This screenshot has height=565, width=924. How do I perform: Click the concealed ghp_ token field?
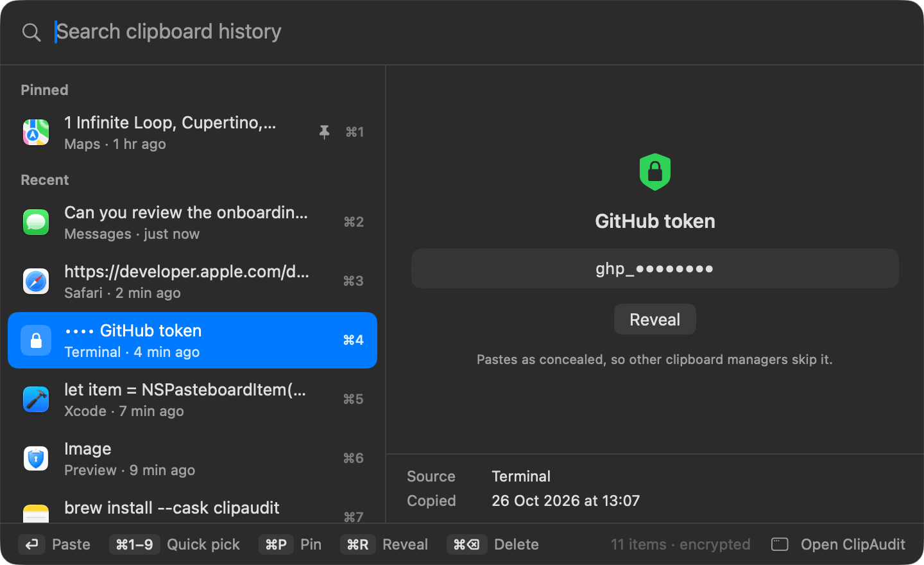[655, 268]
